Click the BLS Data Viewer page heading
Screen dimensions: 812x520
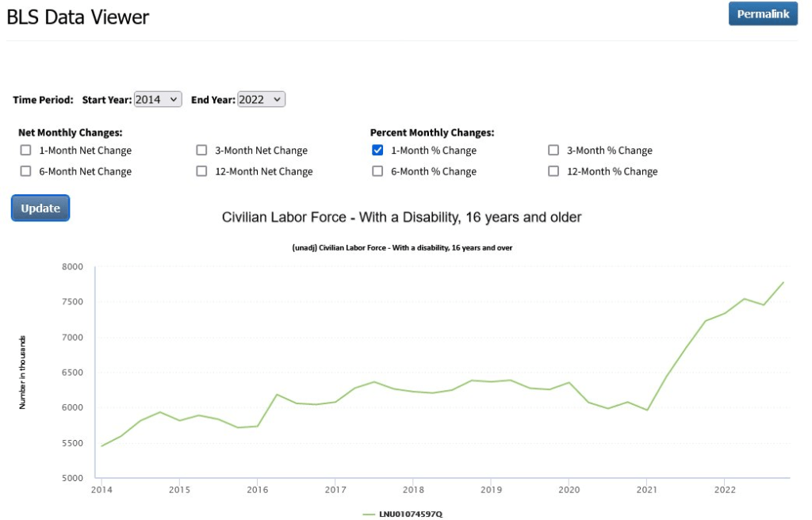point(78,17)
